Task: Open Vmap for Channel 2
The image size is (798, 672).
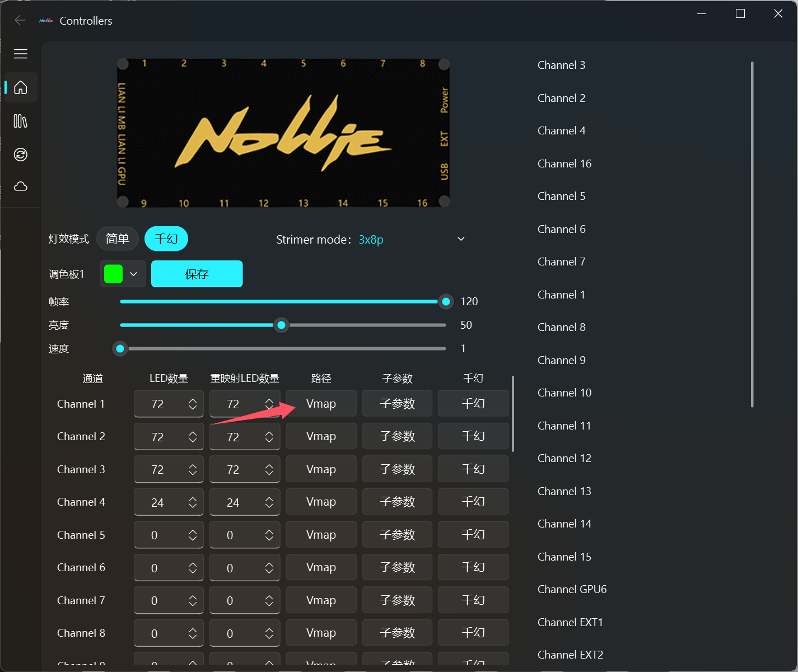Action: [x=321, y=436]
